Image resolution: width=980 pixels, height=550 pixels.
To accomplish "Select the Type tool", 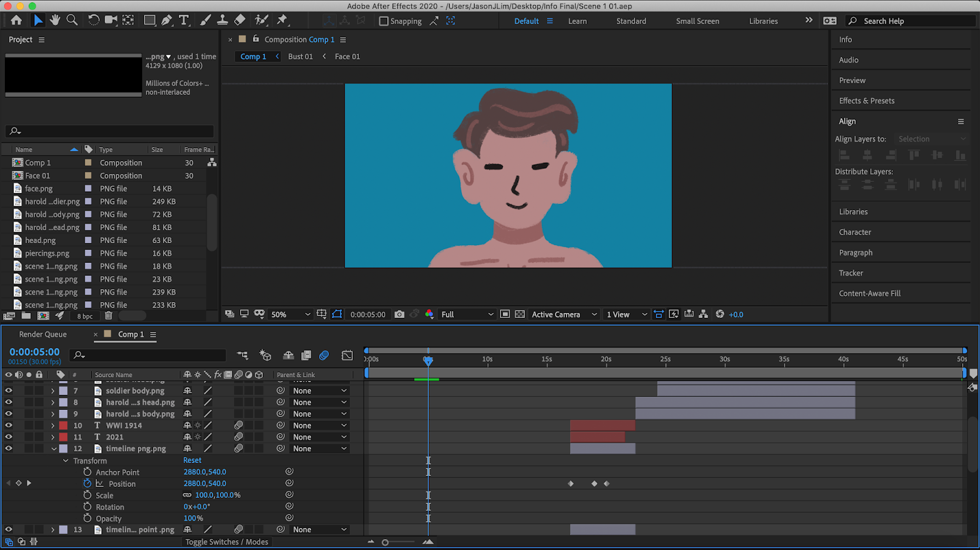I will pyautogui.click(x=184, y=20).
